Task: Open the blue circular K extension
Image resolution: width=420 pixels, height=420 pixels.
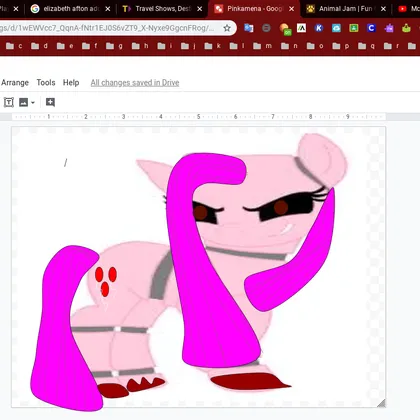Action: tap(319, 28)
